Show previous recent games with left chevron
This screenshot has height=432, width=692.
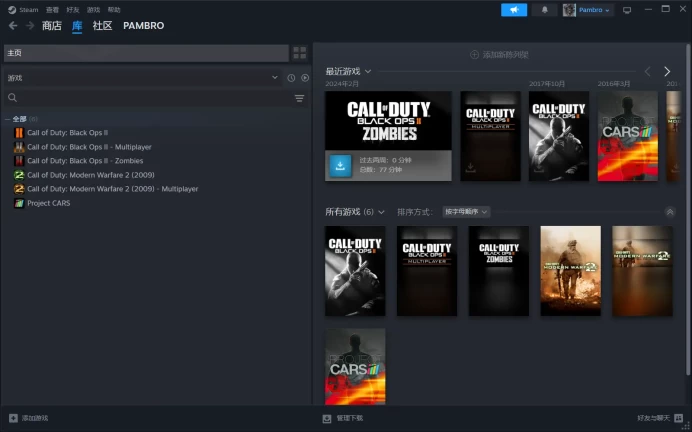tap(647, 71)
